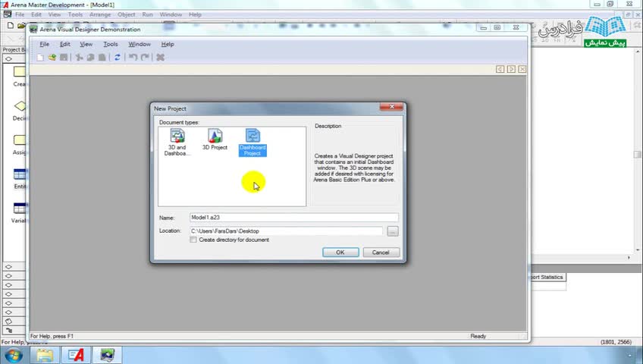Screen dimensions: 643x364
Task: Click the Open project icon in Visual Designer toolbar
Action: click(52, 58)
